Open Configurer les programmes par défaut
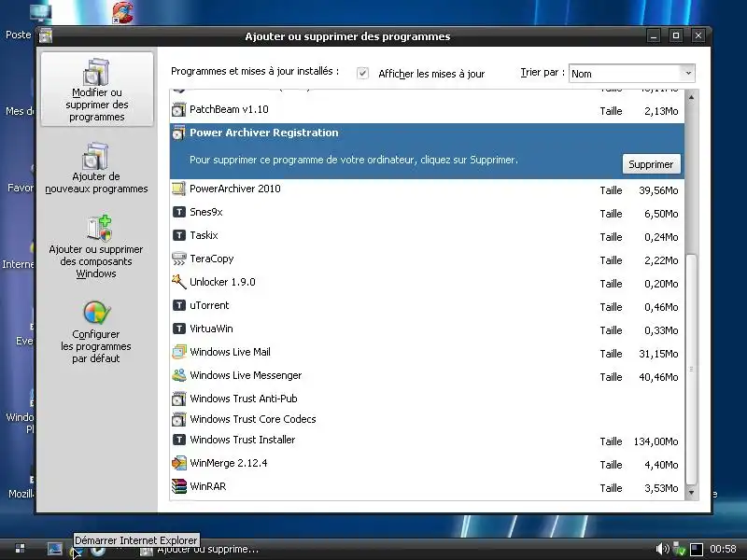Viewport: 747px width, 560px height. [96, 332]
